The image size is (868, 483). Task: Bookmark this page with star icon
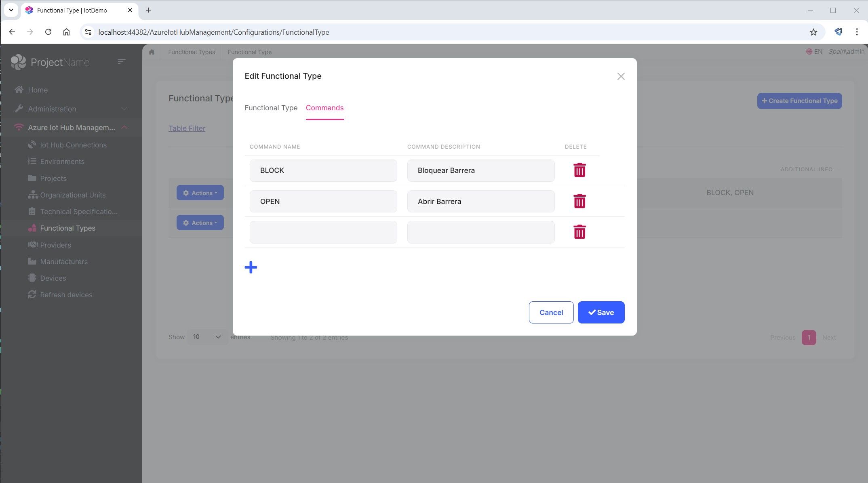point(813,32)
